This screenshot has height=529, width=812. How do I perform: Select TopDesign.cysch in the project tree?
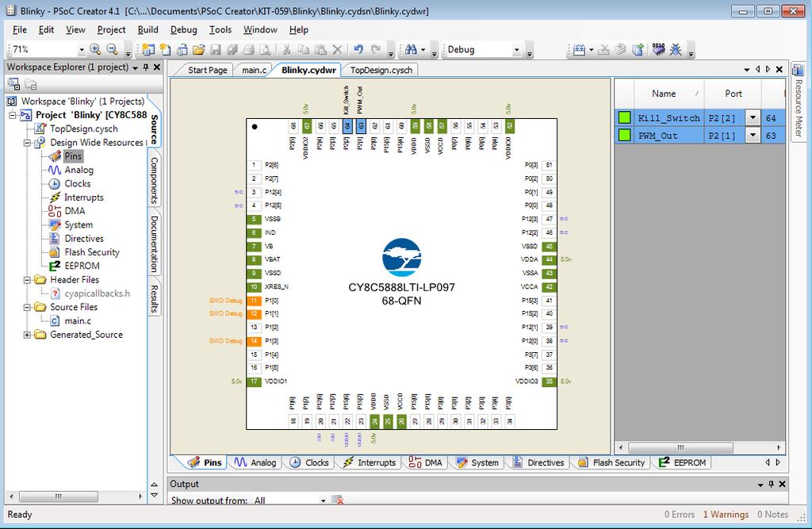(x=83, y=128)
